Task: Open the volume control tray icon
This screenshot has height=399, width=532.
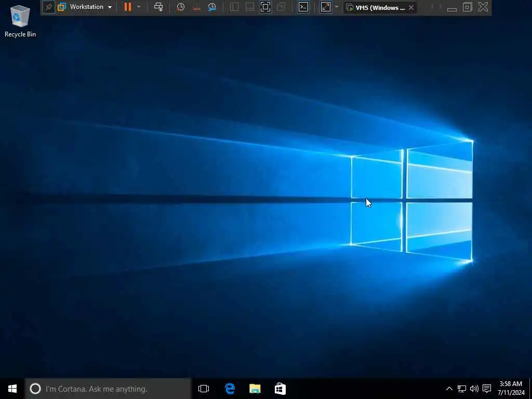Action: 474,389
